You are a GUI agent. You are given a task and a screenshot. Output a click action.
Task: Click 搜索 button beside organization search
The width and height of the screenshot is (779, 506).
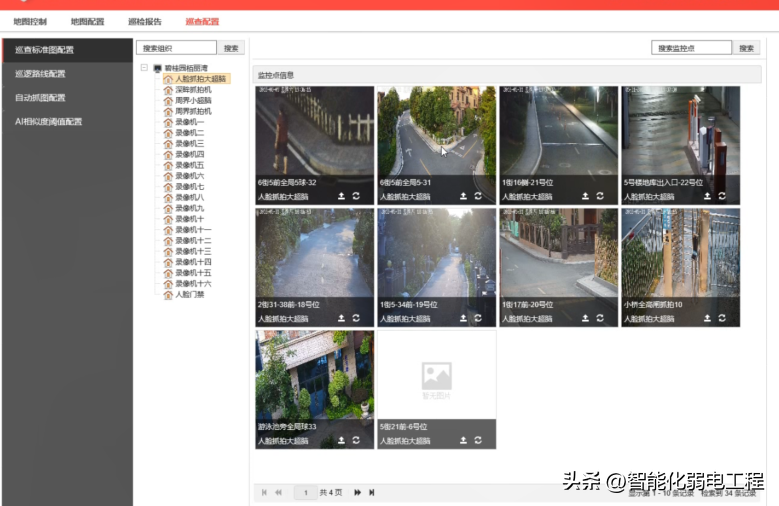click(232, 48)
